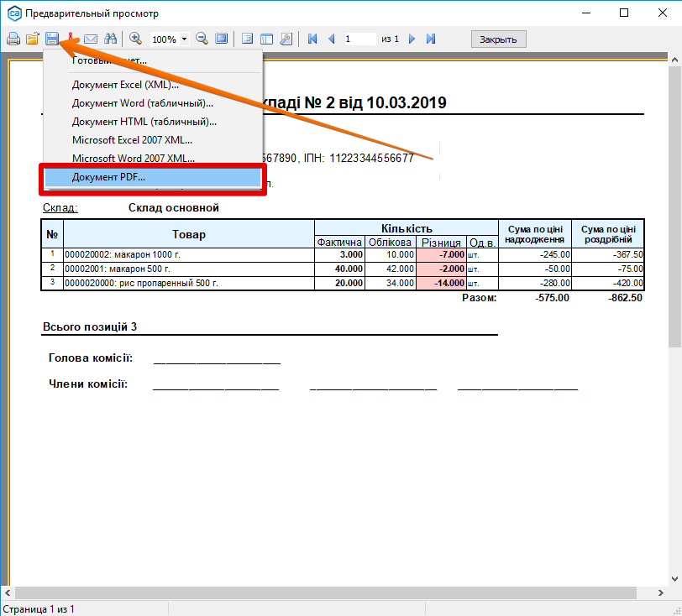Viewport: 682px width, 616px height.
Task: Show page thumbnails panel icon
Action: [x=266, y=39]
